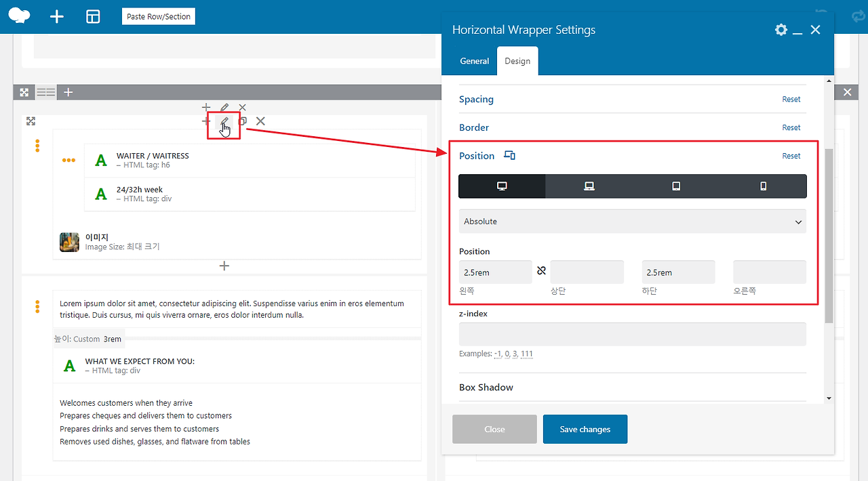Image resolution: width=868 pixels, height=481 pixels.
Task: Expand the Box Shadow section
Action: point(486,388)
